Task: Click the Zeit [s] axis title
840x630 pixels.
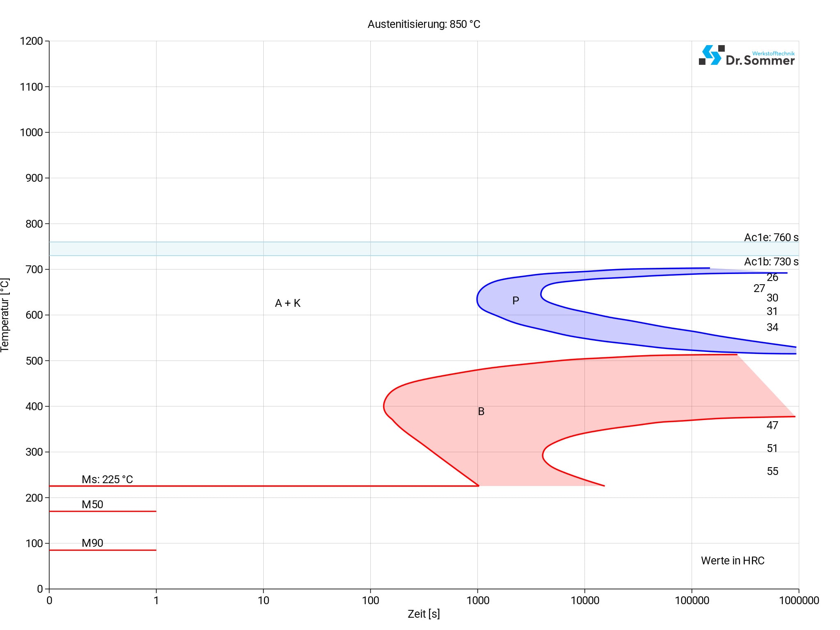Action: pos(424,614)
